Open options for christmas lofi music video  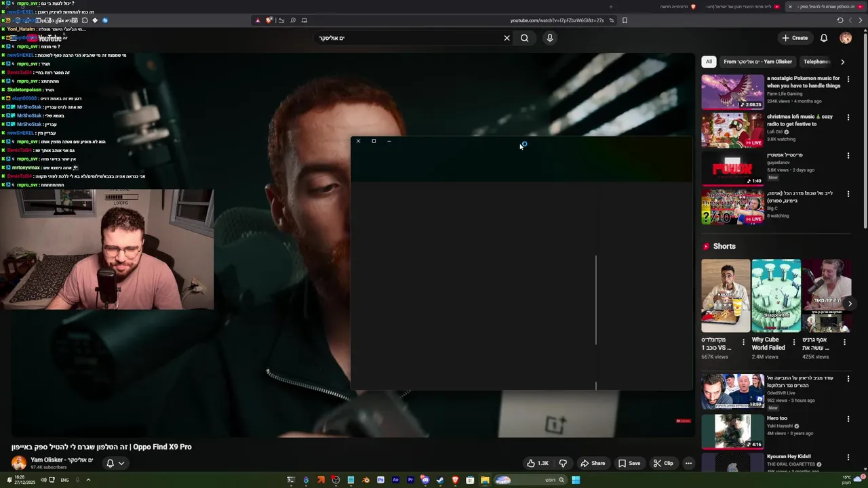click(848, 117)
